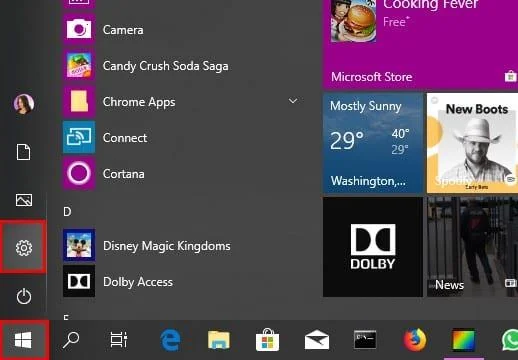Open the News tile
The width and height of the screenshot is (518, 360).
pos(472,247)
